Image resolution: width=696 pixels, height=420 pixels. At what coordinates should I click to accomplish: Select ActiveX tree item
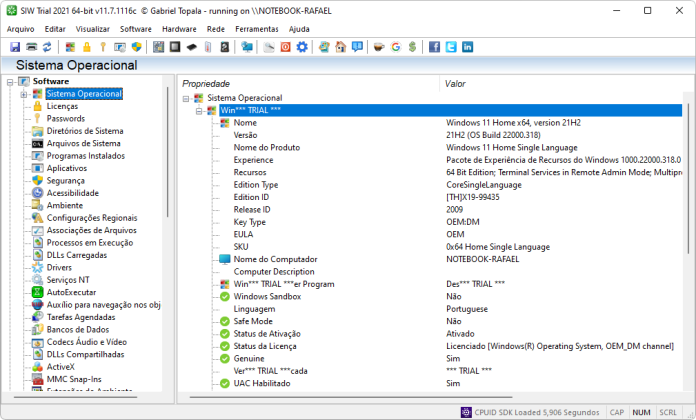pos(60,367)
